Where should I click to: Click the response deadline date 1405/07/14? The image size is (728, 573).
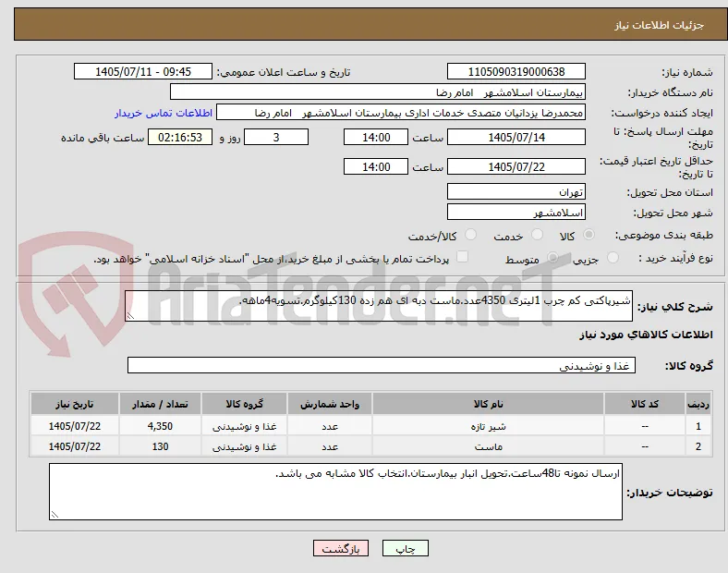pos(516,138)
